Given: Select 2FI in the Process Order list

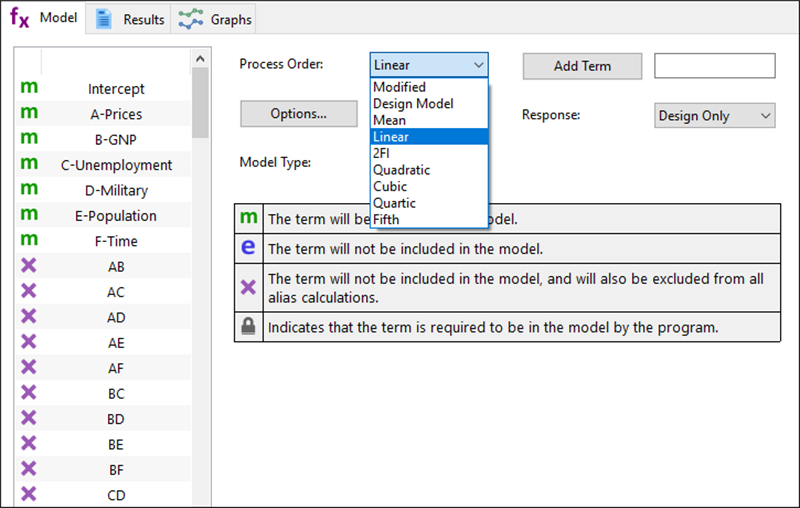Looking at the screenshot, I should 384,153.
